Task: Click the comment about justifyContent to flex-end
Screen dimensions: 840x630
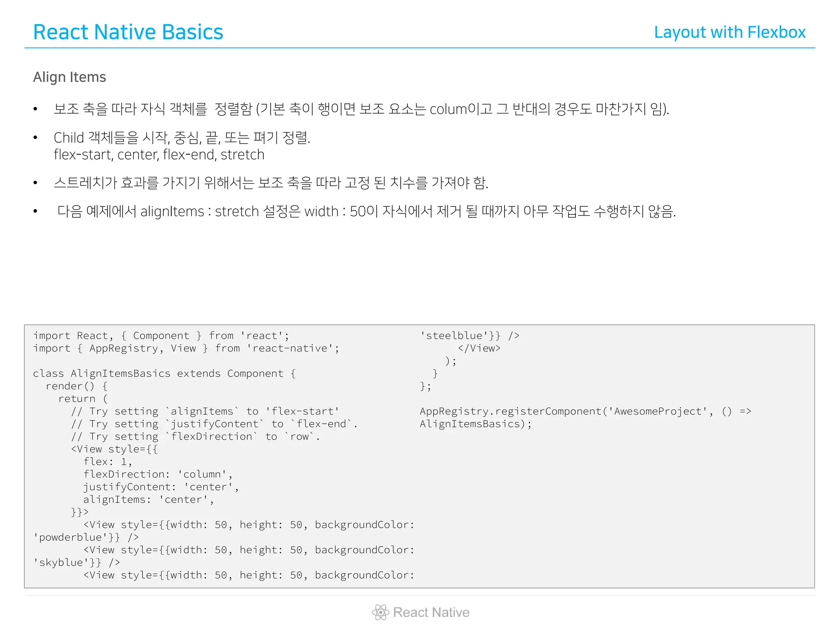Action: [x=214, y=424]
